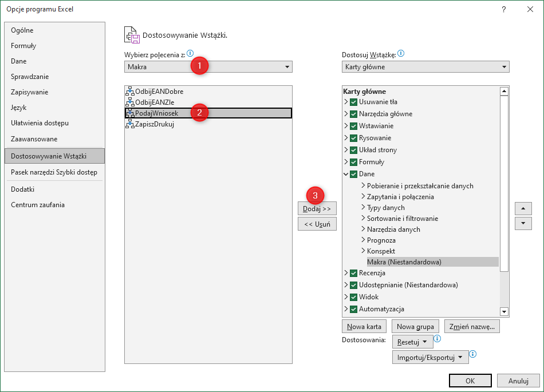544x392 pixels.
Task: Click the OdbijEANZle macro icon
Action: click(x=129, y=102)
